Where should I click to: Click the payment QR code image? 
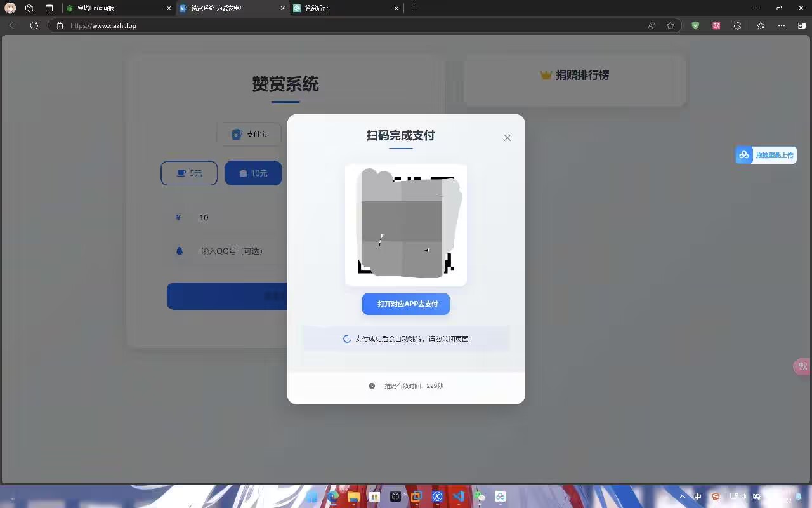[406, 225]
